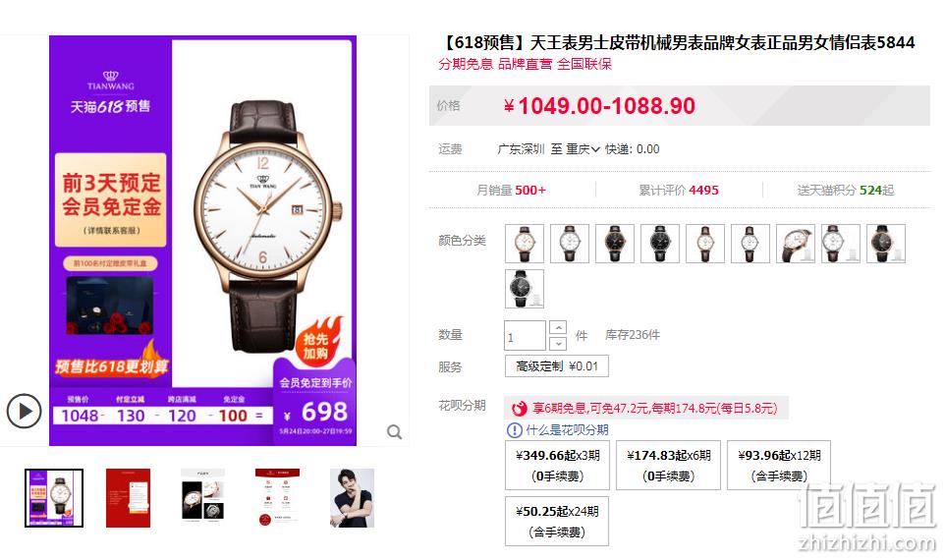The width and height of the screenshot is (945, 560).
Task: Pick the color variant in the second row
Action: 525,289
